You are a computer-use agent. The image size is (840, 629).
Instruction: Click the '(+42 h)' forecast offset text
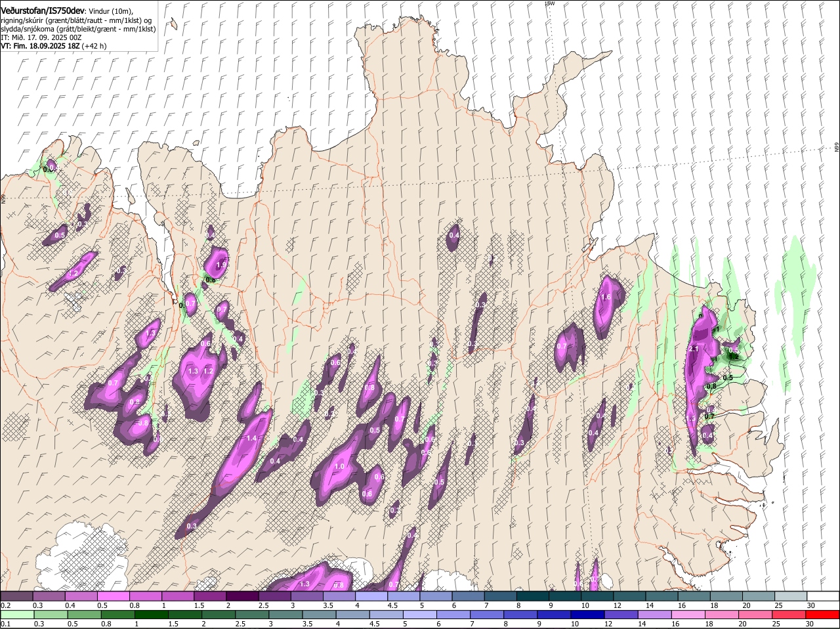94,46
